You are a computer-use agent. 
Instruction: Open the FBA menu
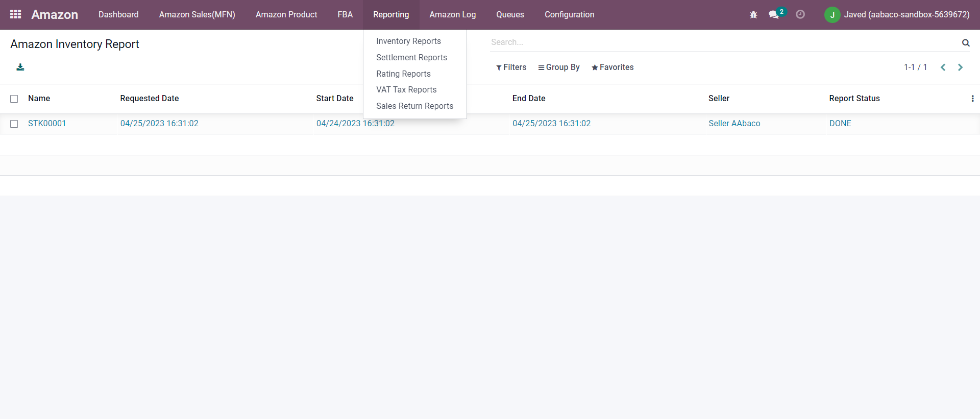[345, 14]
